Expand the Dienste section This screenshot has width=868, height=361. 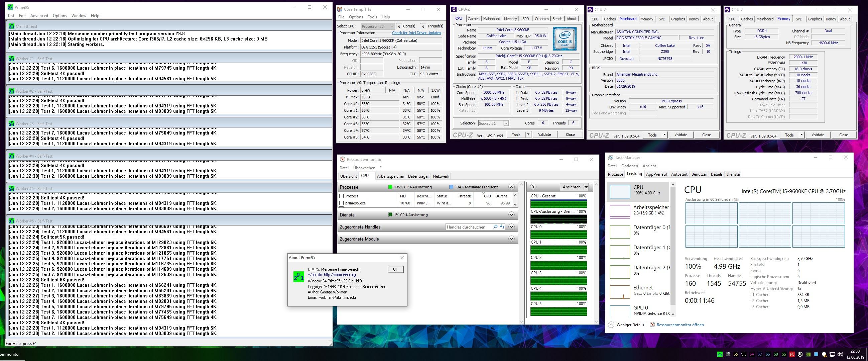pos(511,215)
